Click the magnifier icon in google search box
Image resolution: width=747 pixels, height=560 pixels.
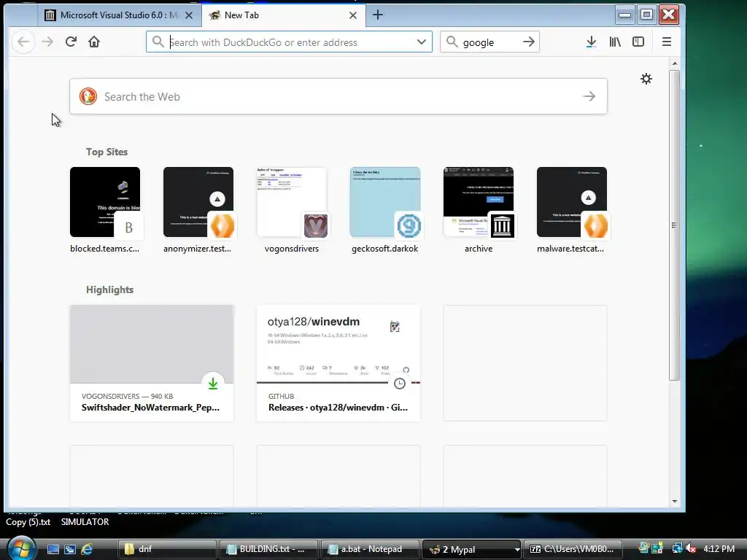coord(452,42)
